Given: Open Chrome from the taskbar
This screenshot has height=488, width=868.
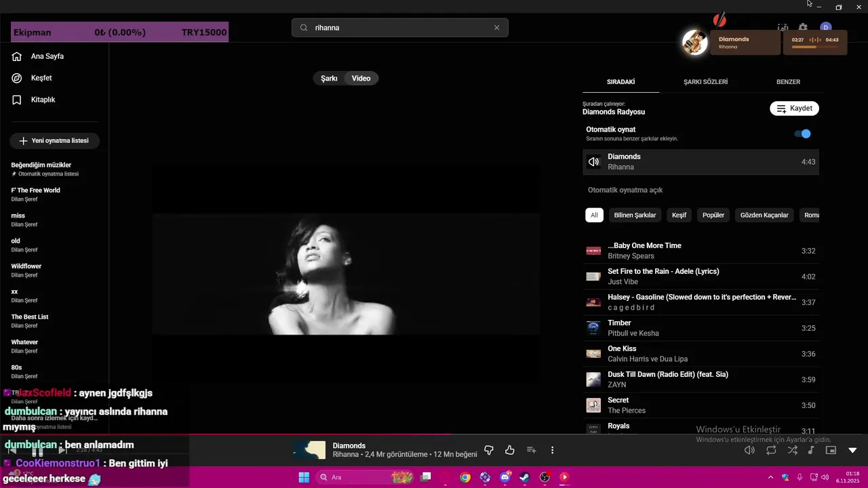Looking at the screenshot, I should point(465,477).
